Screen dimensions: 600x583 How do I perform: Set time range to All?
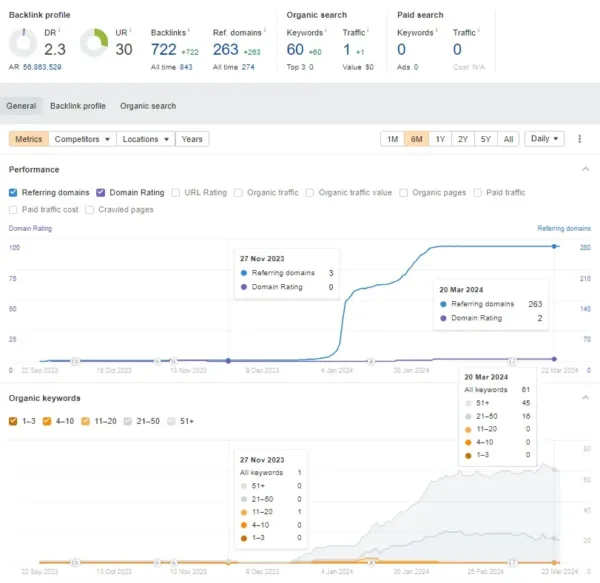coord(508,139)
